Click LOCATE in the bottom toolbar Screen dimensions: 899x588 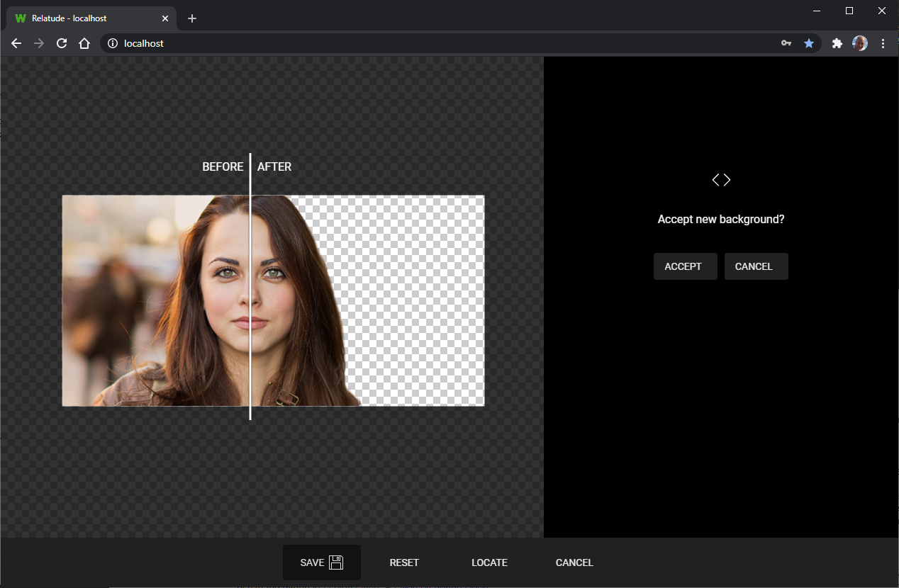[489, 562]
